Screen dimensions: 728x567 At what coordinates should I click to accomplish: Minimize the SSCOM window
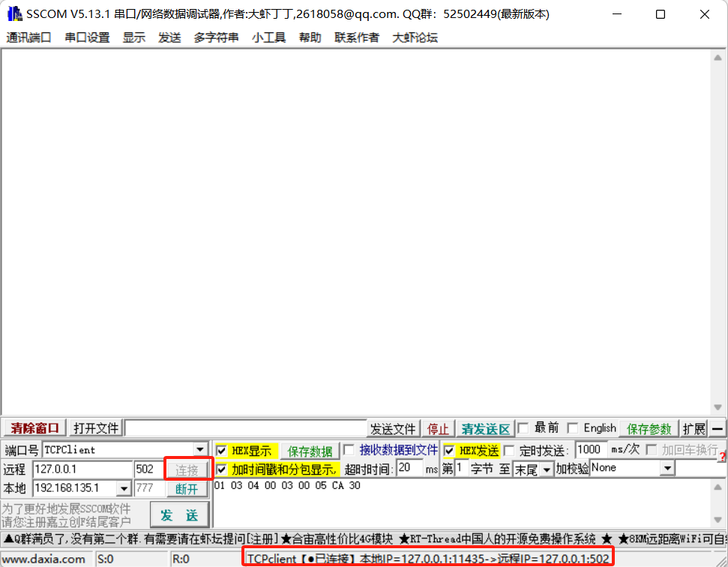click(616, 14)
